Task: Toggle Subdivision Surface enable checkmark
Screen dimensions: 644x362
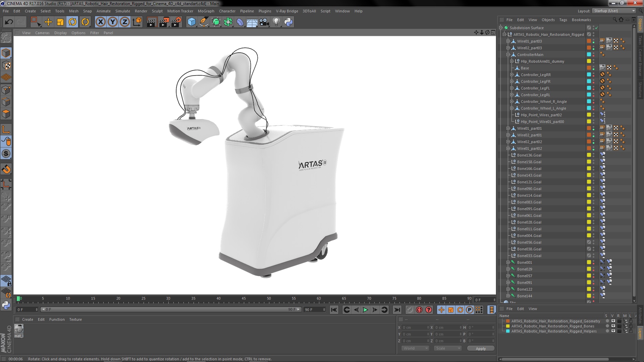Action: coord(597,28)
